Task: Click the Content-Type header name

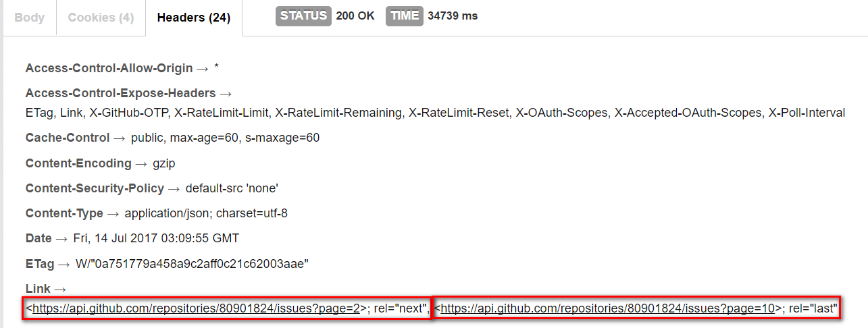Action: pyautogui.click(x=64, y=213)
